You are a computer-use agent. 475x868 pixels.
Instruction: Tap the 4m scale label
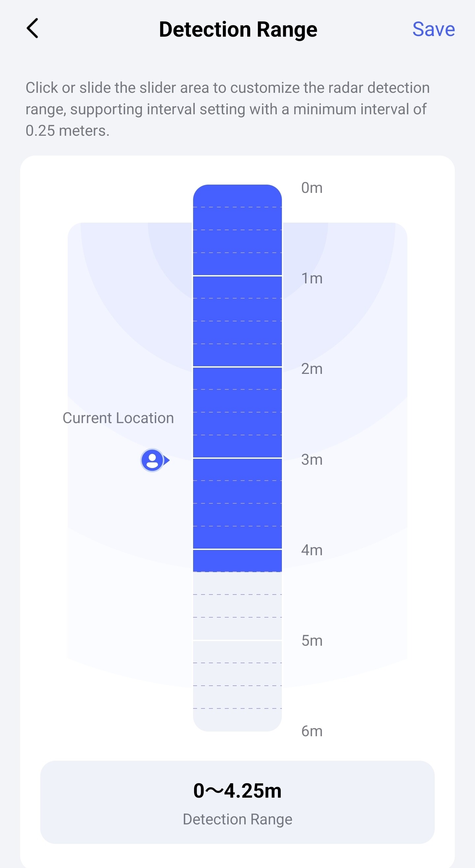click(x=312, y=550)
